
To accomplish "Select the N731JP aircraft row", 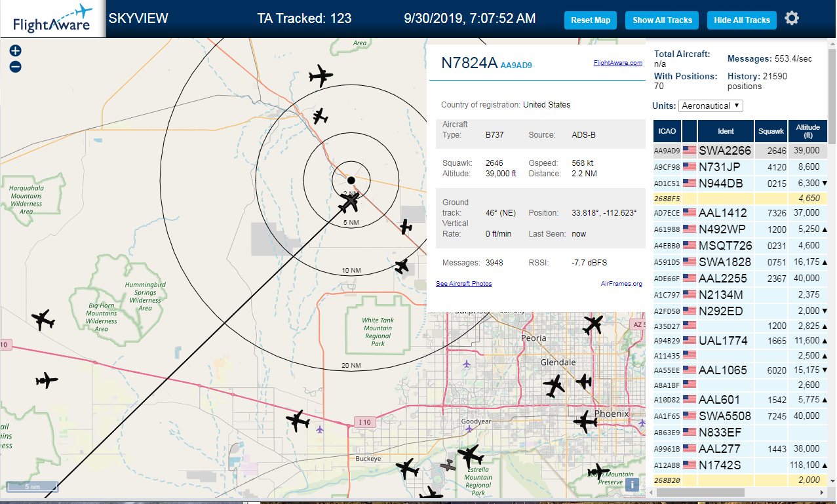I will coord(740,167).
